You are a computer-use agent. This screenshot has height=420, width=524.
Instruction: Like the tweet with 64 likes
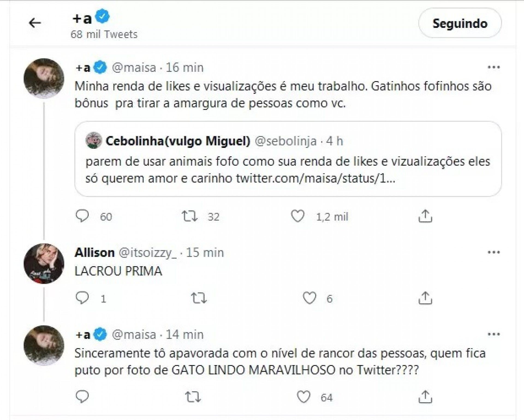click(303, 397)
